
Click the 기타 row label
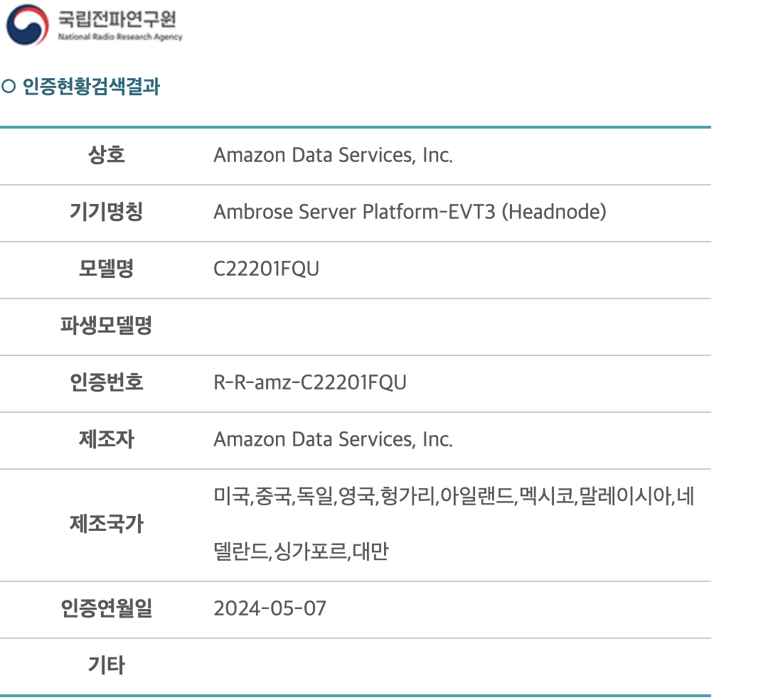[x=106, y=664]
